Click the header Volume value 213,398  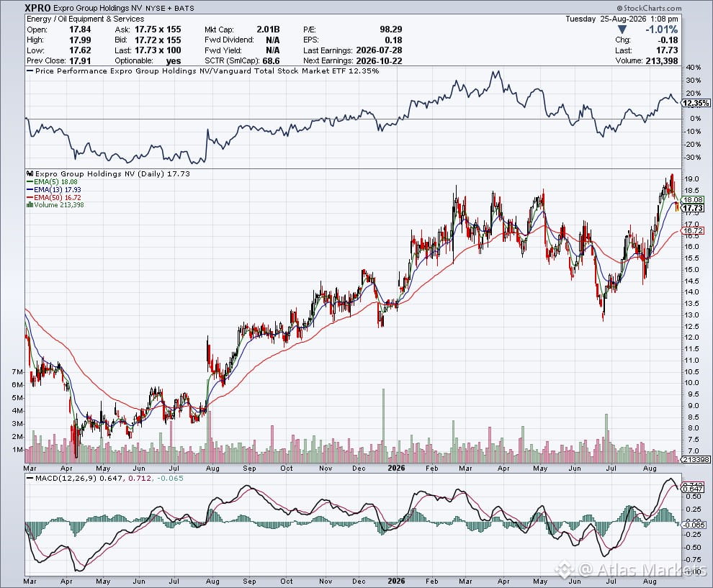coord(662,61)
